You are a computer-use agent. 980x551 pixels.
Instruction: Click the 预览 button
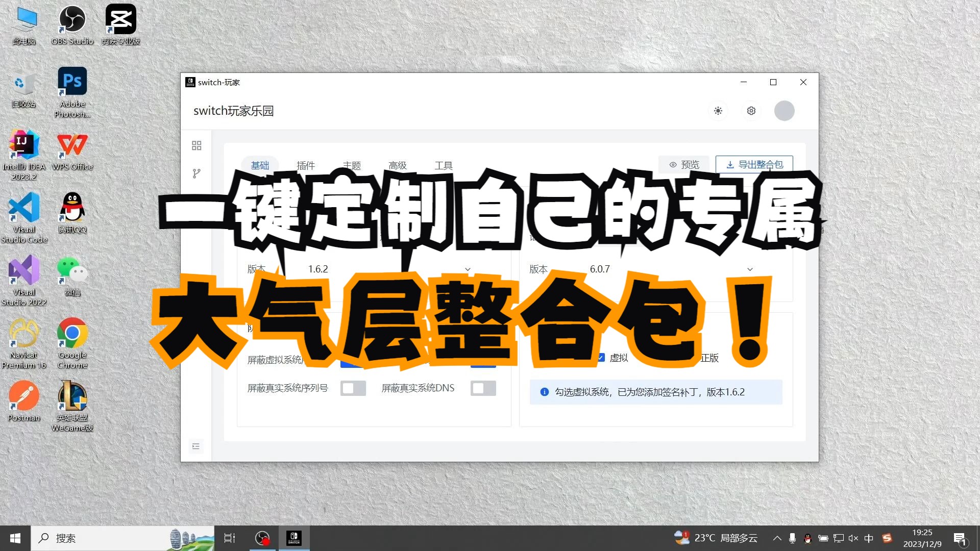tap(684, 164)
